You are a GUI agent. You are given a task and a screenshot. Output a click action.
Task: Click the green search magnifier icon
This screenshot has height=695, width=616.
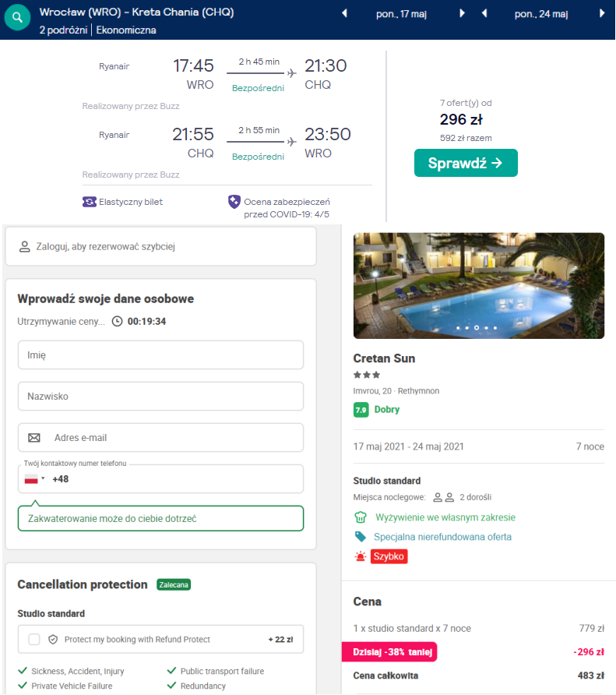coord(16,19)
